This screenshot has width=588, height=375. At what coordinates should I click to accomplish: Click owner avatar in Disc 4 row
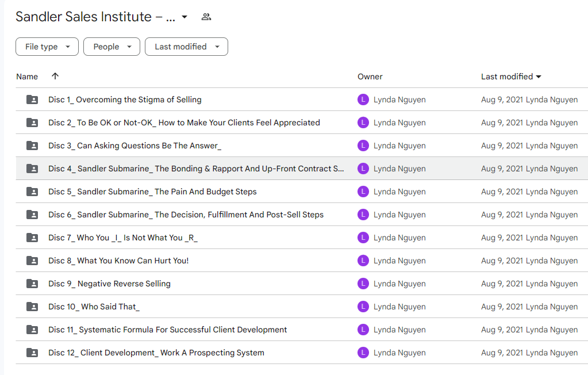click(x=363, y=169)
